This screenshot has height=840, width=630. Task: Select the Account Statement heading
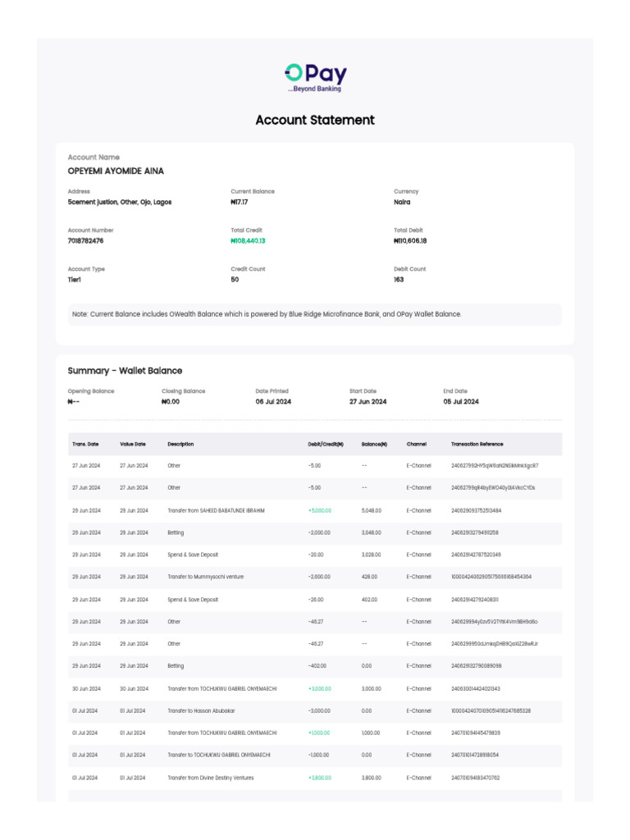(315, 120)
